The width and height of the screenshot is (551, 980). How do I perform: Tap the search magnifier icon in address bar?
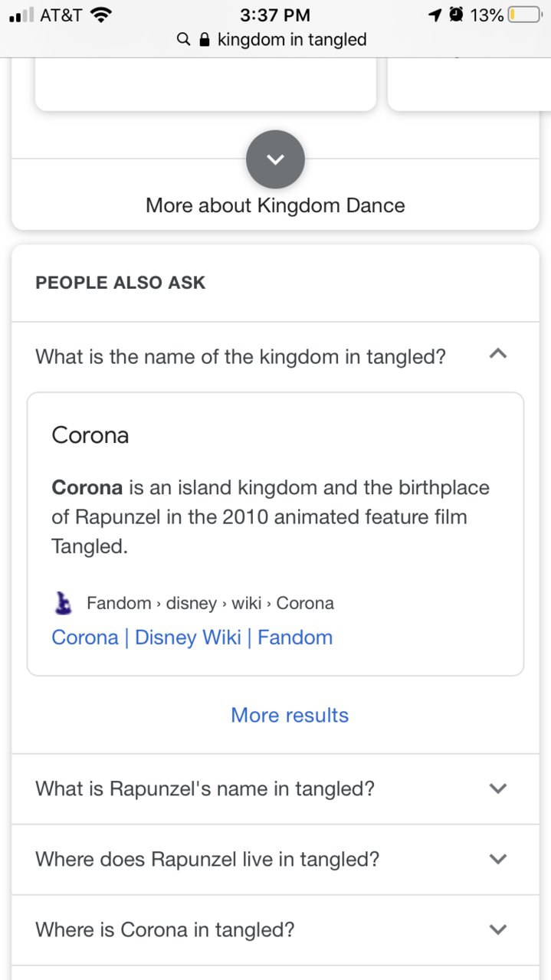pos(183,39)
